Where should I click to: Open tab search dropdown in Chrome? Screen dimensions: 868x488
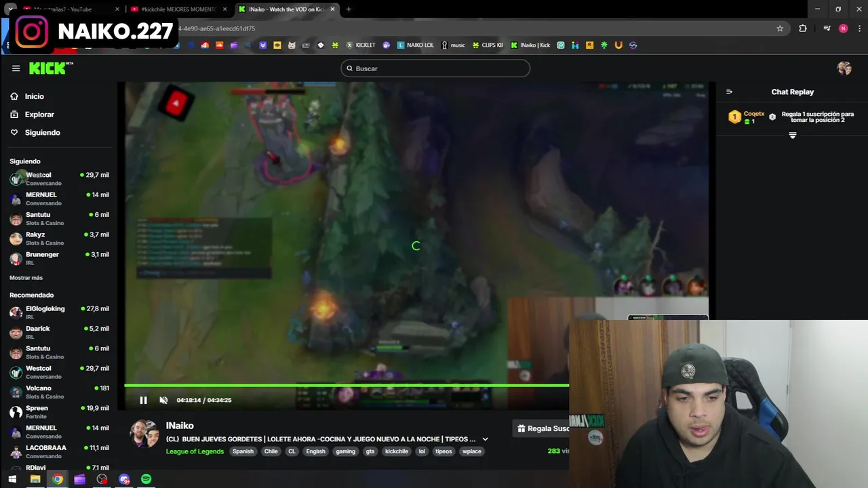(11, 9)
